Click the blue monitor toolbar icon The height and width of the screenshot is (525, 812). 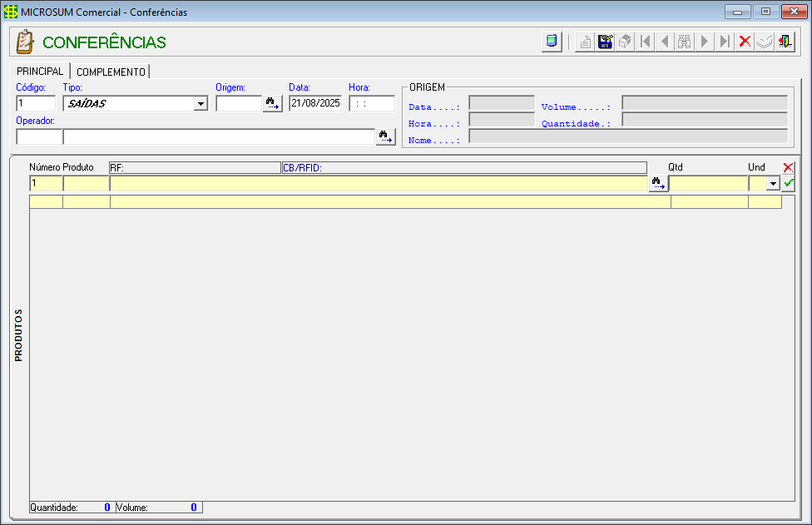tap(551, 42)
